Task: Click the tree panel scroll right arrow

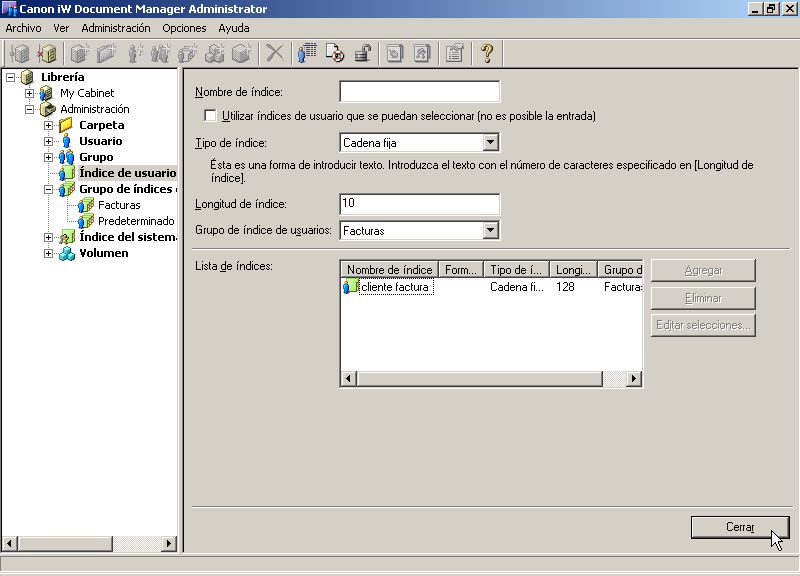Action: (x=169, y=543)
